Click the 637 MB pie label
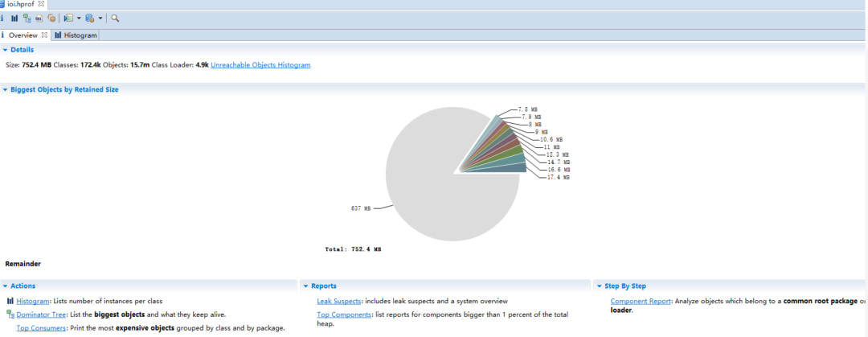This screenshot has width=868, height=337. (x=360, y=208)
